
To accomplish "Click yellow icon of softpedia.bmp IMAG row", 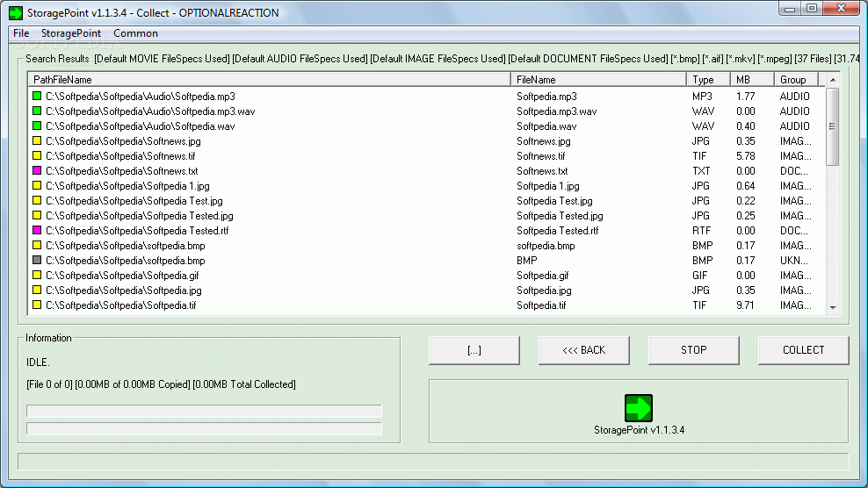I will click(37, 246).
